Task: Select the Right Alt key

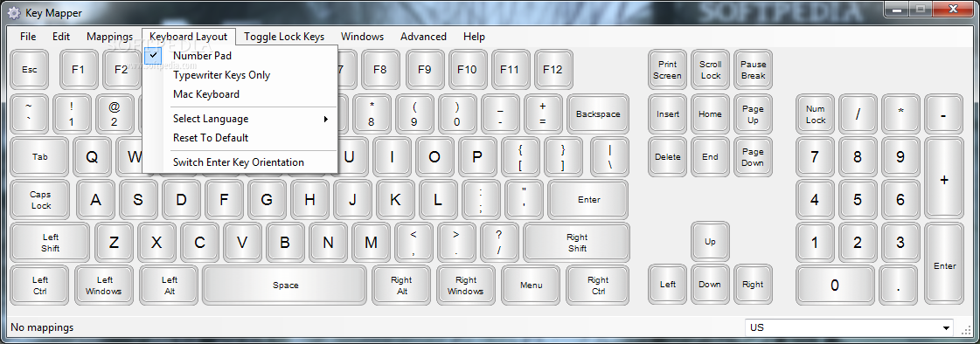Action: [x=402, y=286]
